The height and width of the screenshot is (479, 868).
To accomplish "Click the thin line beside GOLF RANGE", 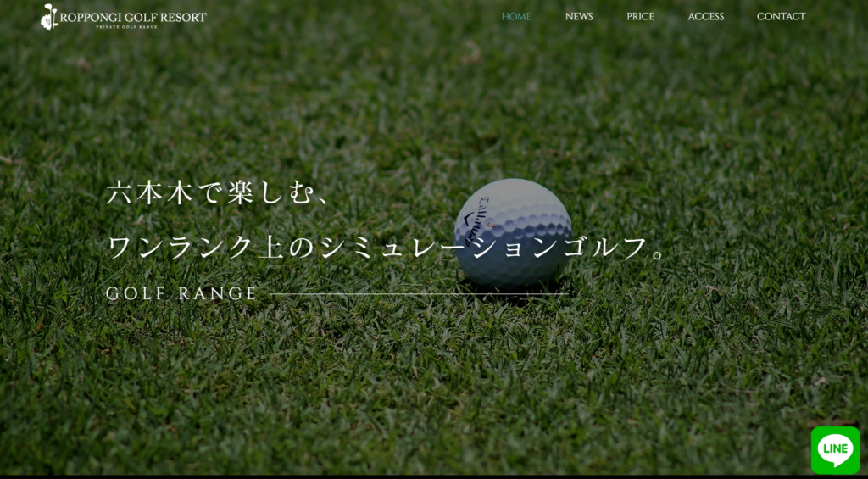I will click(419, 294).
